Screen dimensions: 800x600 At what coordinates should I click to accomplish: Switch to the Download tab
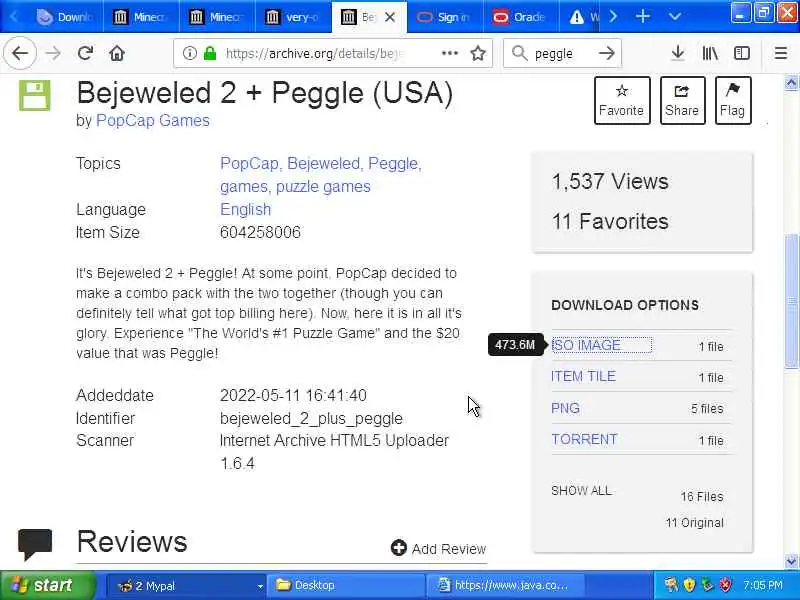pos(65,17)
